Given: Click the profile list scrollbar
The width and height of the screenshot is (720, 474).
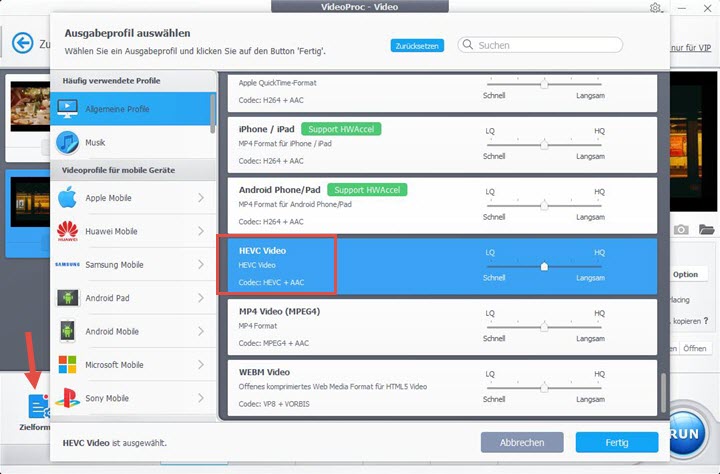Looking at the screenshot, I should click(x=663, y=393).
